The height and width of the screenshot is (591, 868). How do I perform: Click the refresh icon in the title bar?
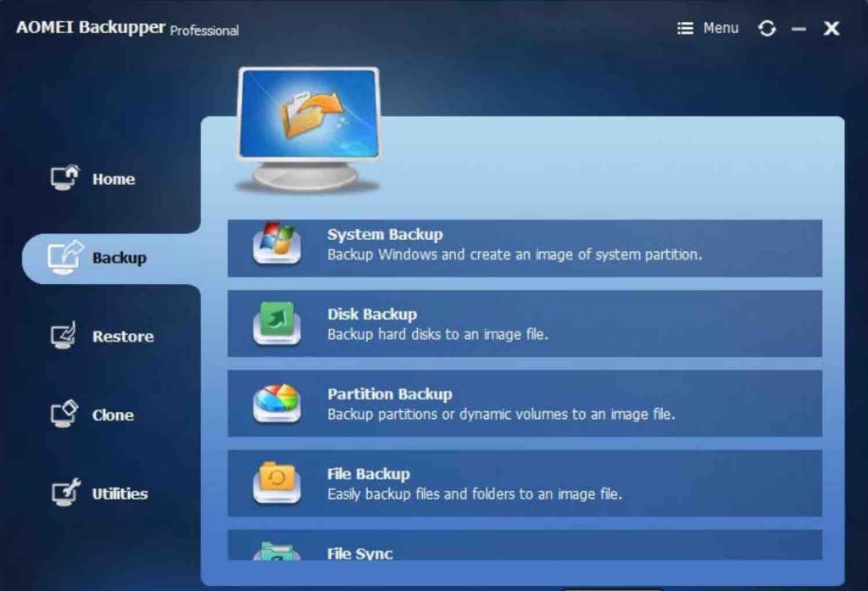(768, 28)
